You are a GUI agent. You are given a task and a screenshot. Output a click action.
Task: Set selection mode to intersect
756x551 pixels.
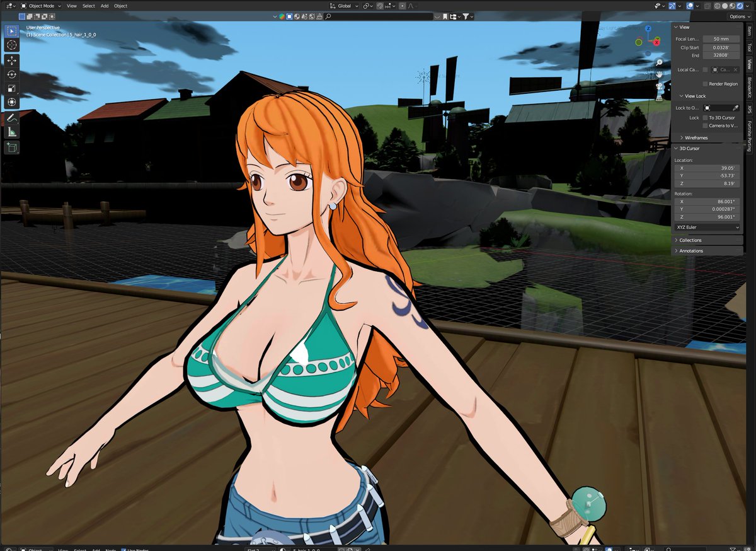[x=52, y=16]
